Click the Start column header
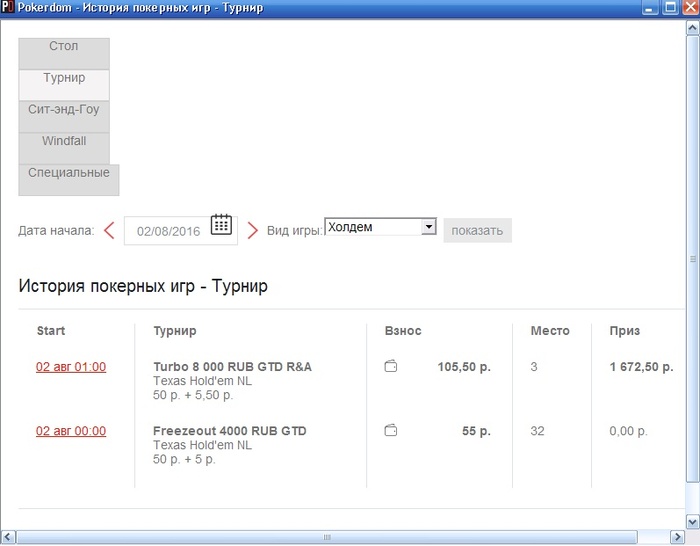This screenshot has width=700, height=546. (x=51, y=331)
